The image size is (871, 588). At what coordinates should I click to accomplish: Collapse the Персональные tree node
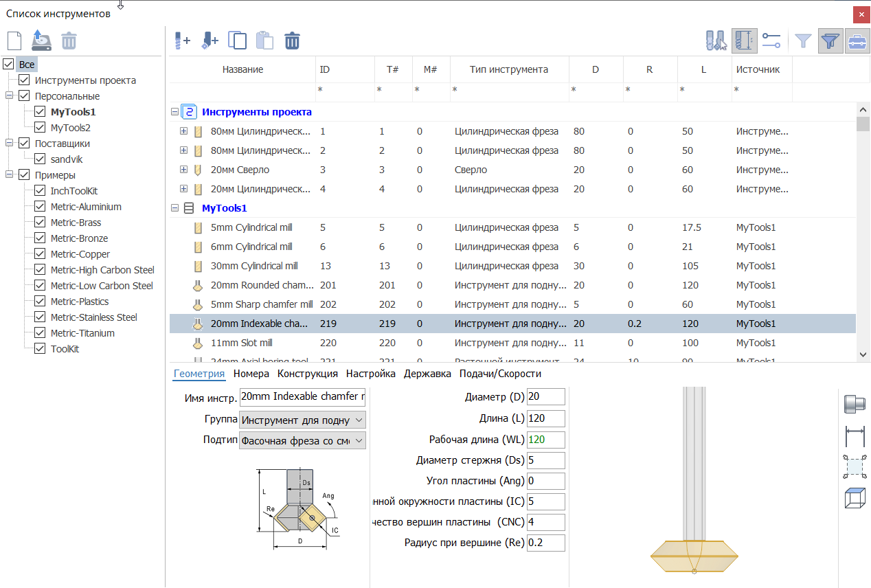click(x=10, y=96)
